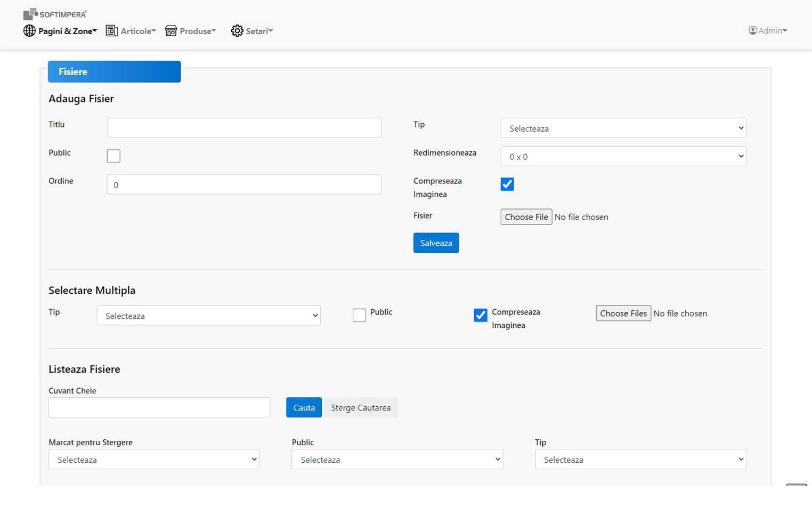812x515 pixels.
Task: Open the Admin account dropdown
Action: click(x=768, y=30)
